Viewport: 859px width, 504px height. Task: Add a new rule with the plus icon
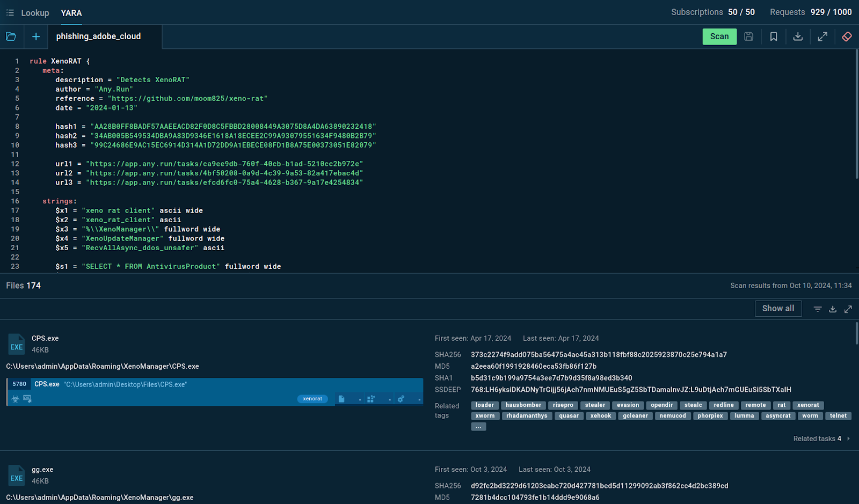point(36,36)
